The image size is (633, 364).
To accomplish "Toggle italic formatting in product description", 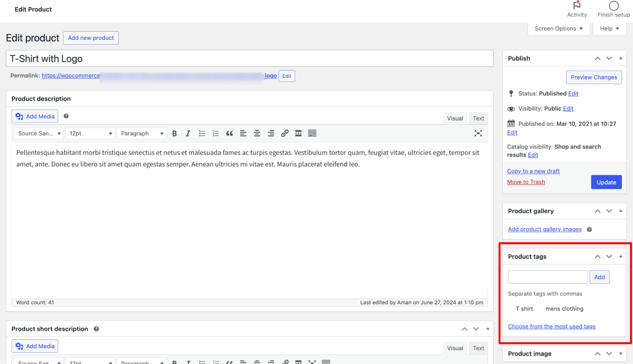I will click(188, 134).
